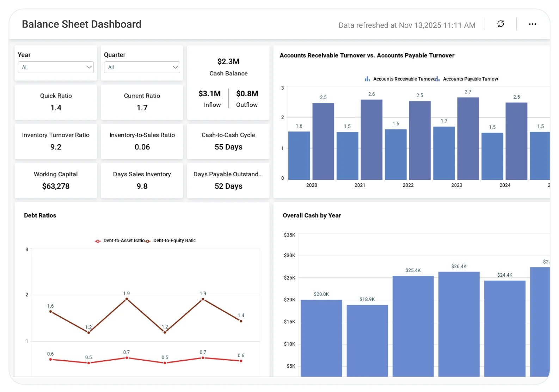
Task: Open the Year filter combo box
Action: coord(53,67)
